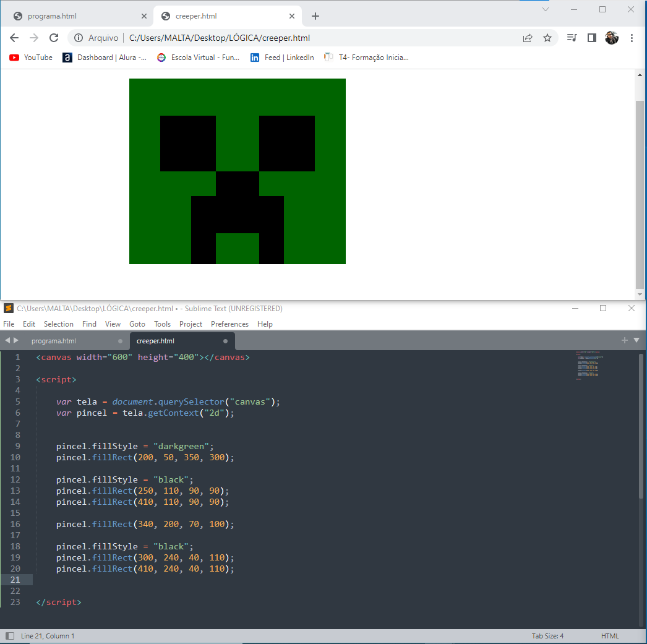The height and width of the screenshot is (644, 647).
Task: Open Dashboard Alura bookmark
Action: click(x=105, y=58)
